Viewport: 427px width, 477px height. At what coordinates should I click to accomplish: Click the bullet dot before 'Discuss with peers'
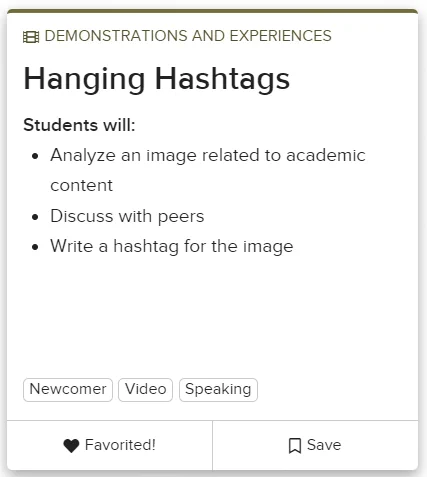tap(35, 217)
